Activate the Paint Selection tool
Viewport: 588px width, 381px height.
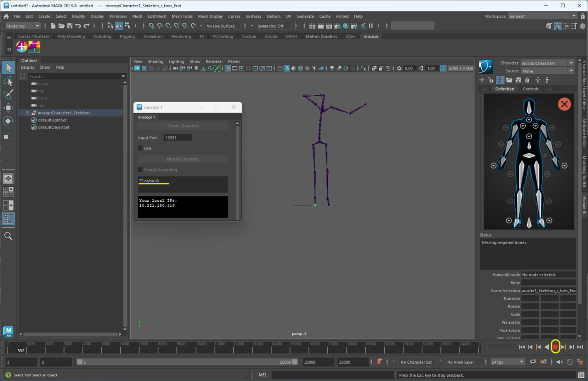tap(8, 94)
